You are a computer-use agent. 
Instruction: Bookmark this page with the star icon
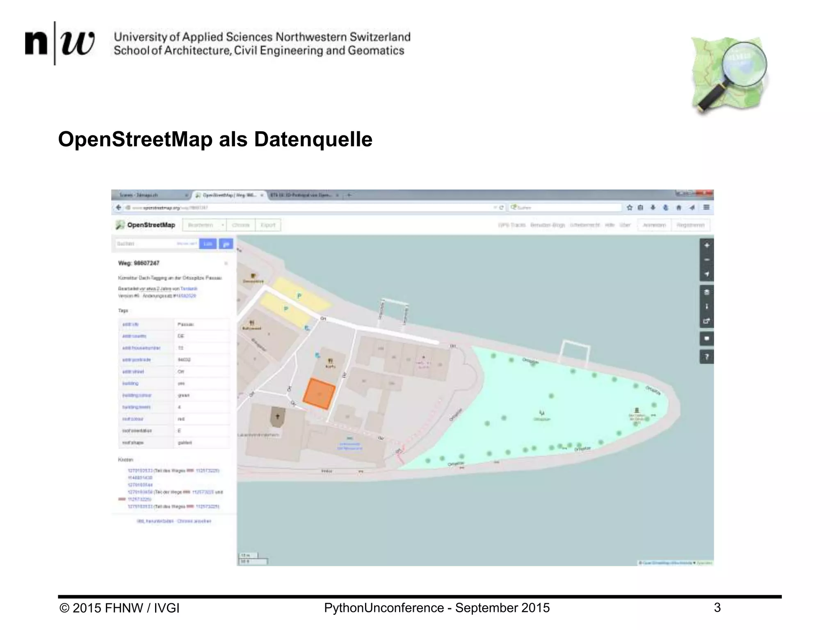point(629,208)
